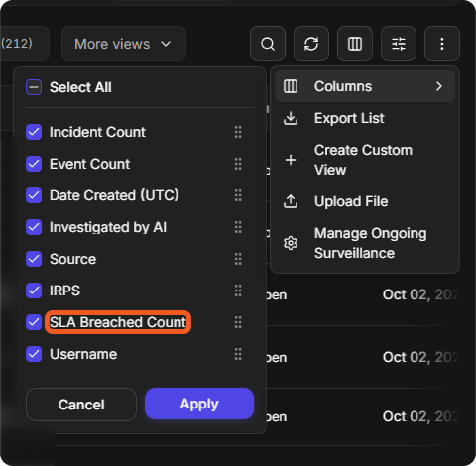Uncheck the Source checkbox

pyautogui.click(x=34, y=259)
